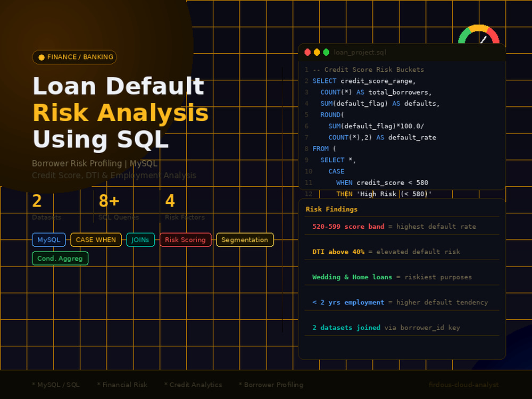Click 'SUM(default_flag)*100.0/' code line

coord(376,126)
